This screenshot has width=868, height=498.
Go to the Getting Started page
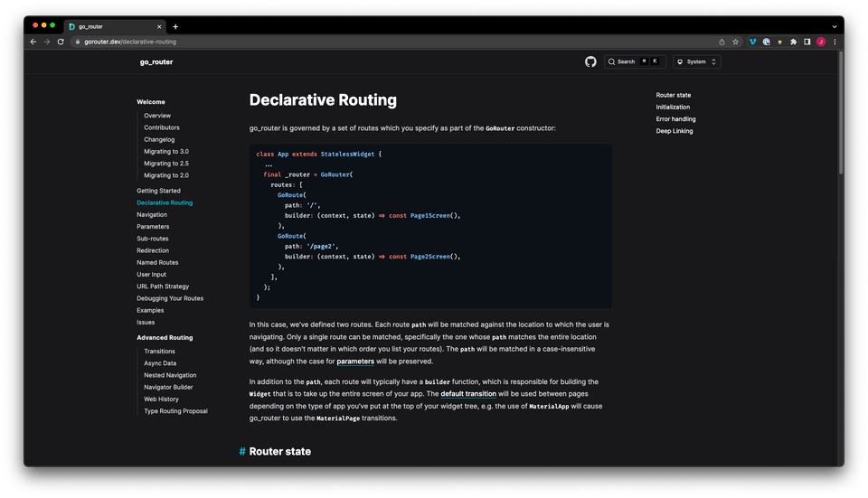[x=158, y=191]
